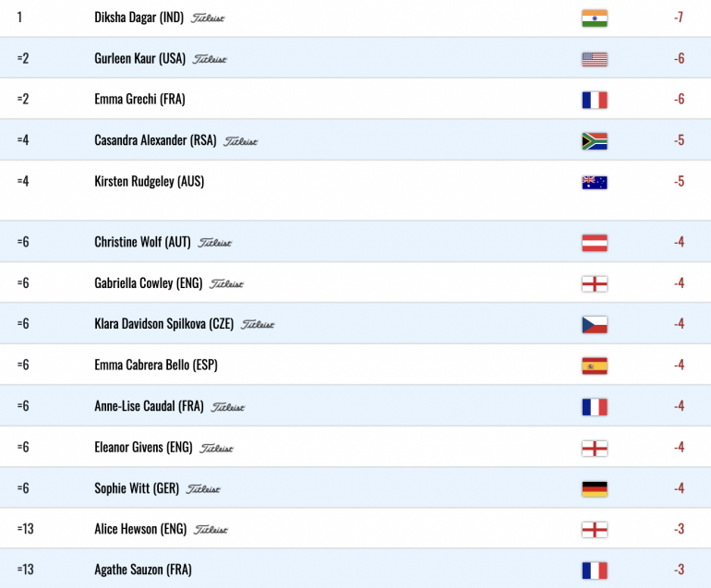This screenshot has width=711, height=588.
Task: Click the Czech flag icon
Action: (x=595, y=325)
